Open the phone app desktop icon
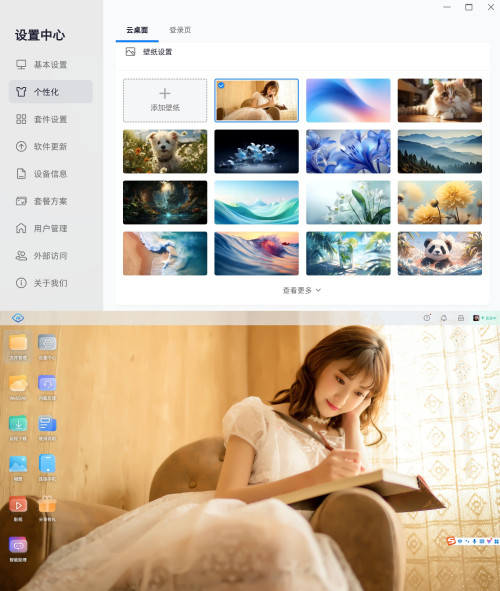Viewport: 500px width, 591px height. coord(47,467)
